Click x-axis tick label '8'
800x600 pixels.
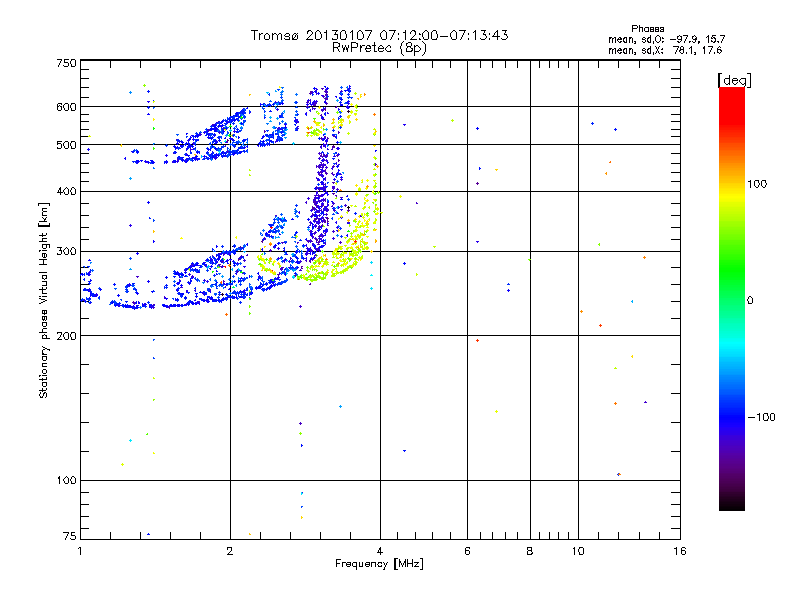click(530, 551)
